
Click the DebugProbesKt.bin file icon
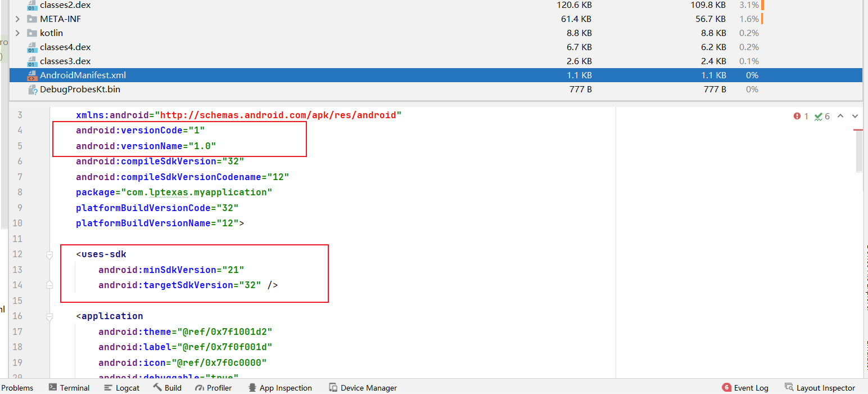tap(32, 89)
